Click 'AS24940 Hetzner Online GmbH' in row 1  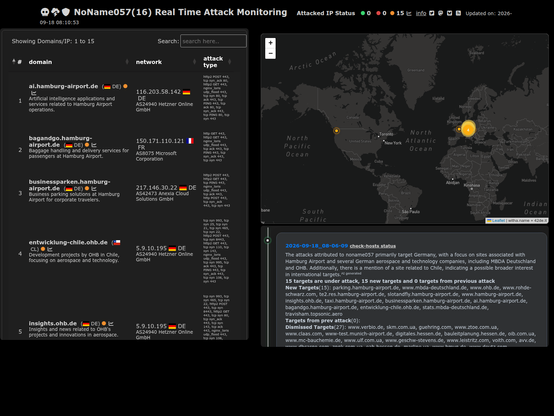pos(164,107)
